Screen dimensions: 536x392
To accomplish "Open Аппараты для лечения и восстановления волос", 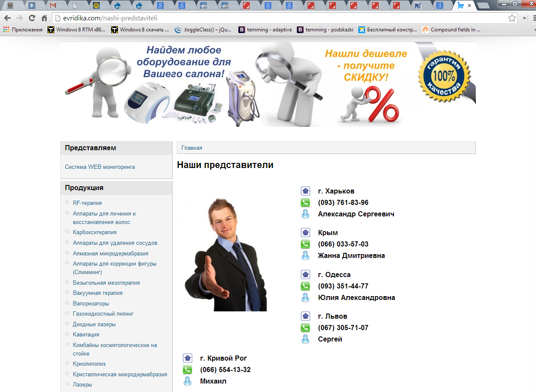I will pyautogui.click(x=104, y=218).
